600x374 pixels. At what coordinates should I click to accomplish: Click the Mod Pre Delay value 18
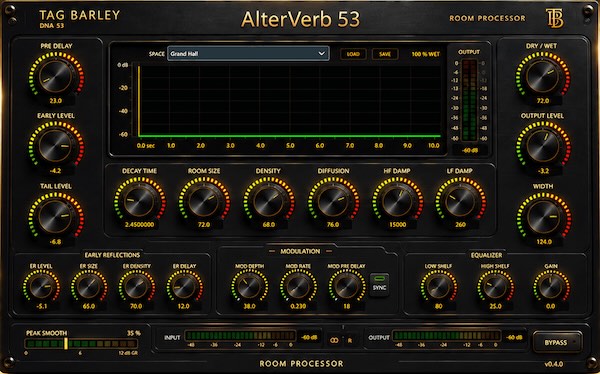[x=347, y=306]
